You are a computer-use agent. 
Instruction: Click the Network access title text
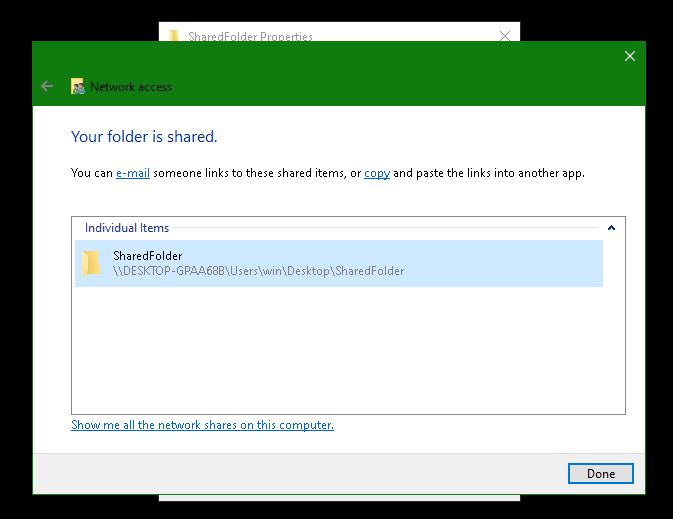click(131, 87)
